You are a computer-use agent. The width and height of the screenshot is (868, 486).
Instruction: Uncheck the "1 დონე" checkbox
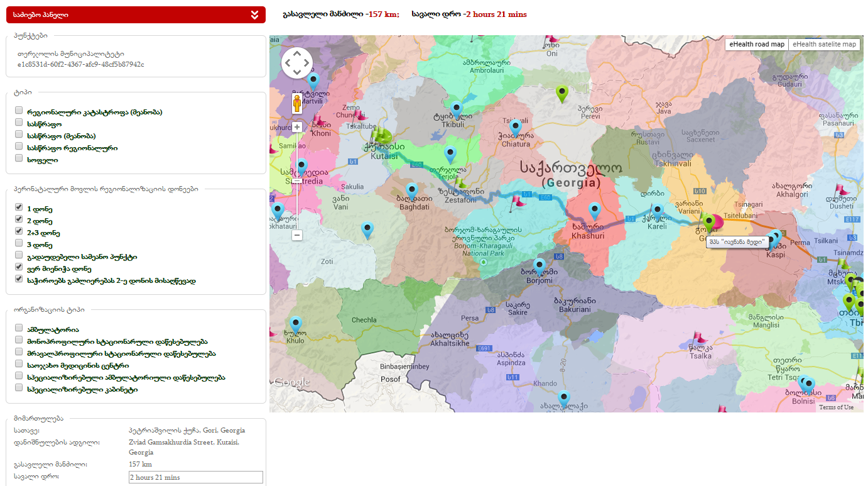point(19,207)
